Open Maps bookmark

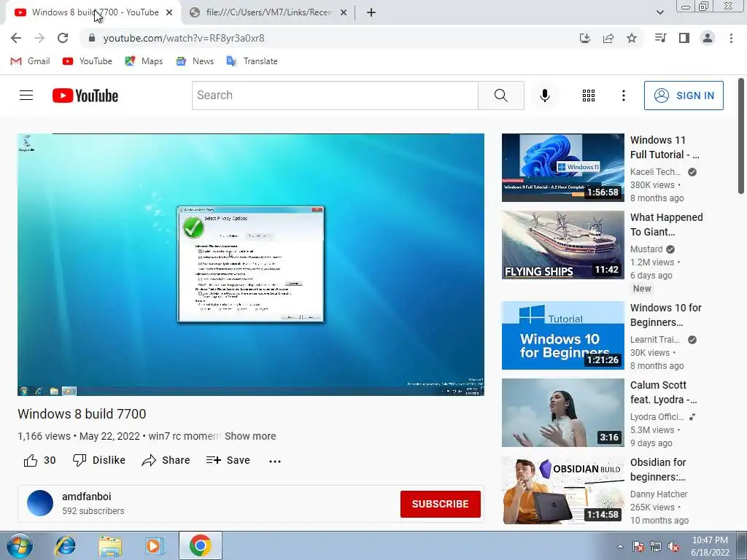point(144,61)
